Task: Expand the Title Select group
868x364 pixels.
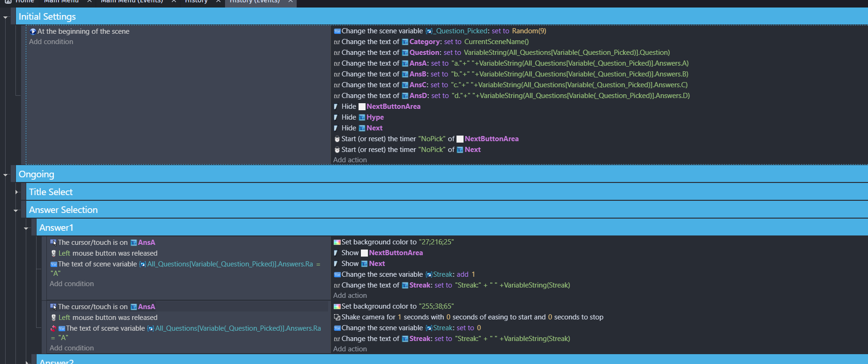Action: pos(16,192)
